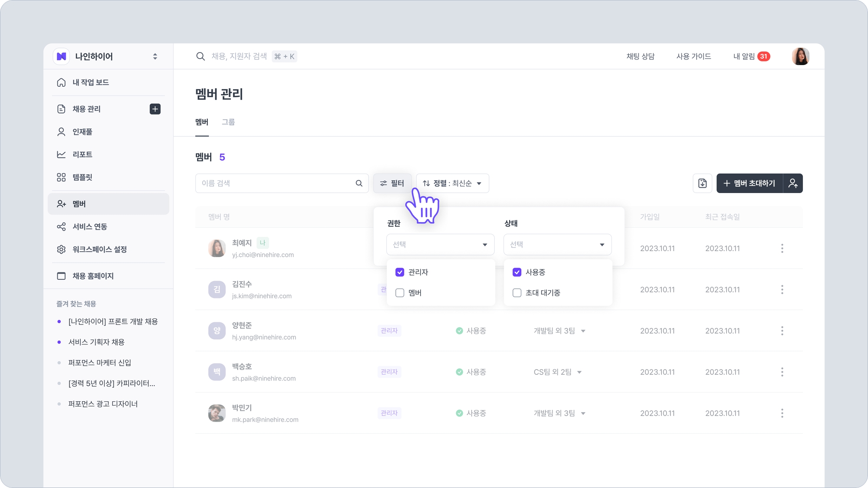Open more options for 최예지 row
The width and height of the screenshot is (868, 488).
pos(782,249)
